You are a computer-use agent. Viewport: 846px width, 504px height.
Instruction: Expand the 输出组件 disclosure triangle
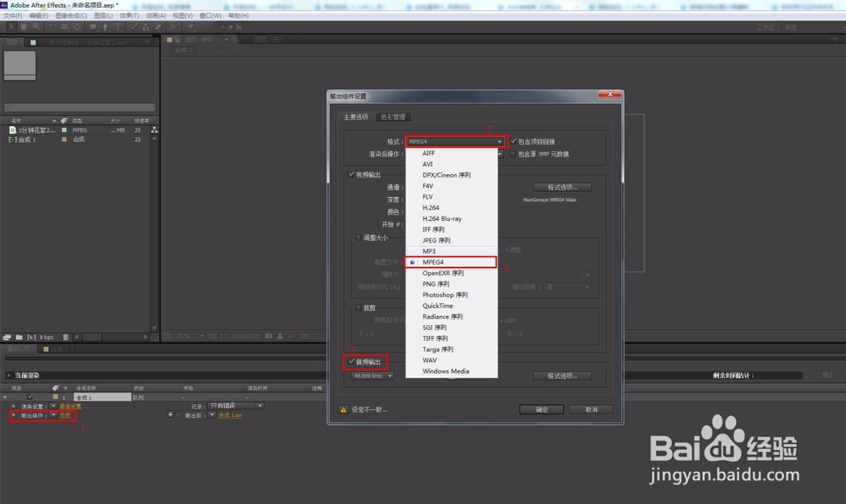coord(14,415)
